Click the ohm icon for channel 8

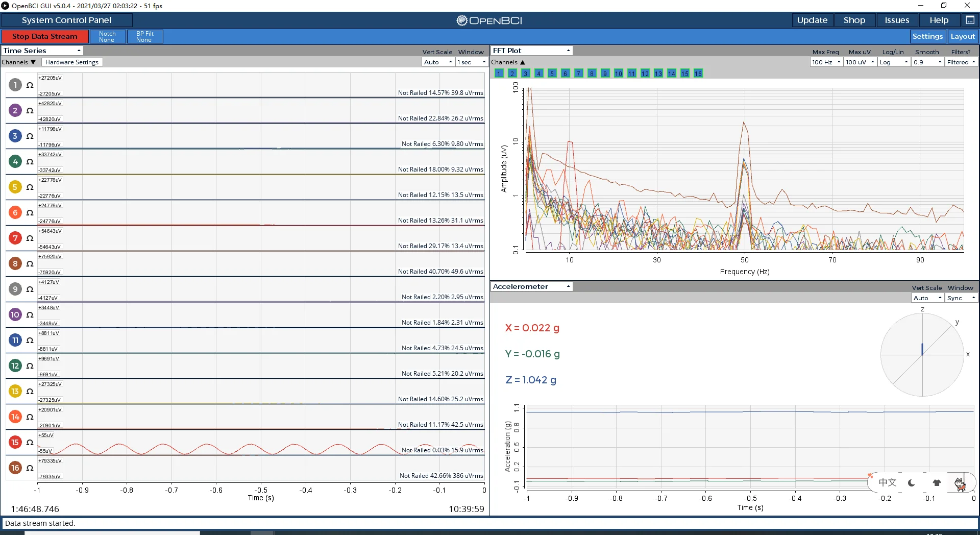pos(30,264)
